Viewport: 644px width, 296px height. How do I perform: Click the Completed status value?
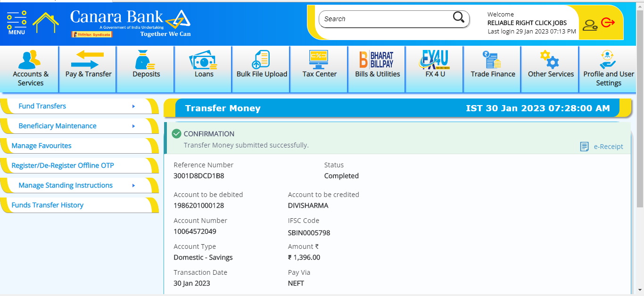[341, 176]
